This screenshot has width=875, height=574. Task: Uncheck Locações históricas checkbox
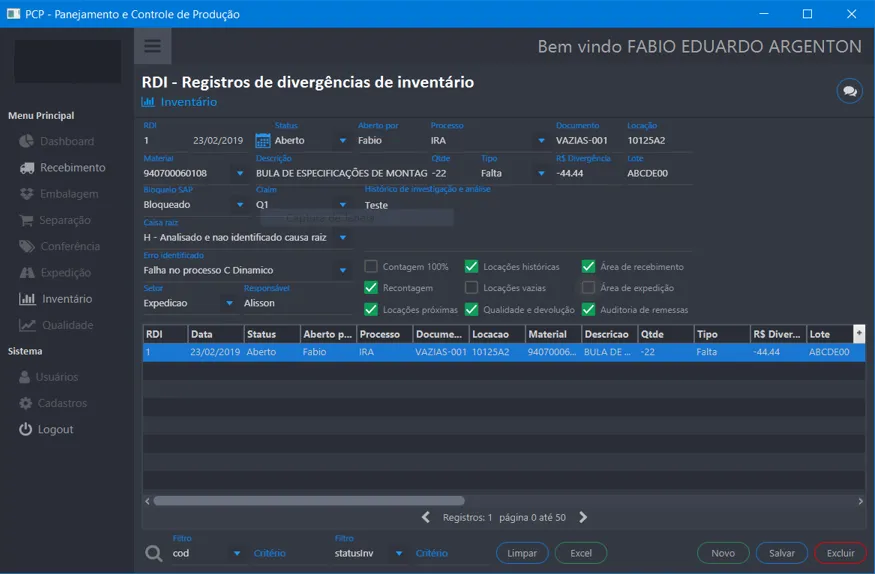pyautogui.click(x=472, y=267)
